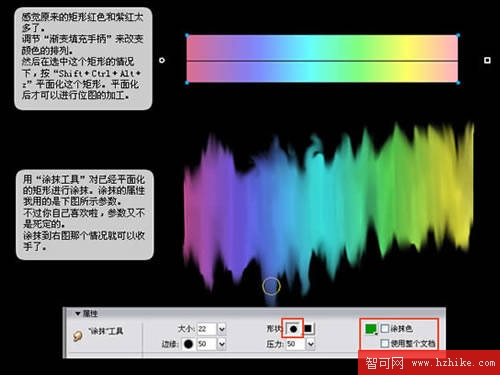Screen dimensions: 500x375
Task: Collapse the 属性 properties panel triangle
Action: point(78,314)
